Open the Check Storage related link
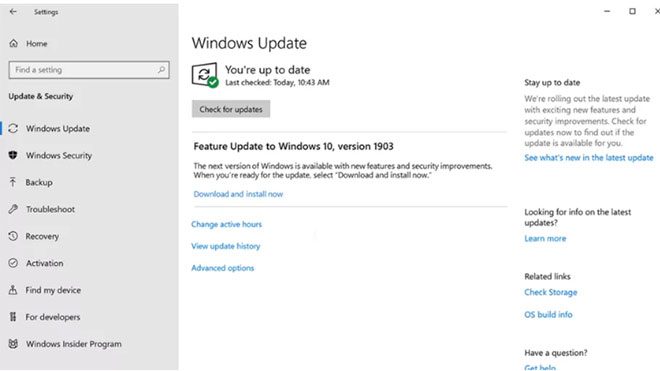Image resolution: width=660 pixels, height=371 pixels. 551,292
